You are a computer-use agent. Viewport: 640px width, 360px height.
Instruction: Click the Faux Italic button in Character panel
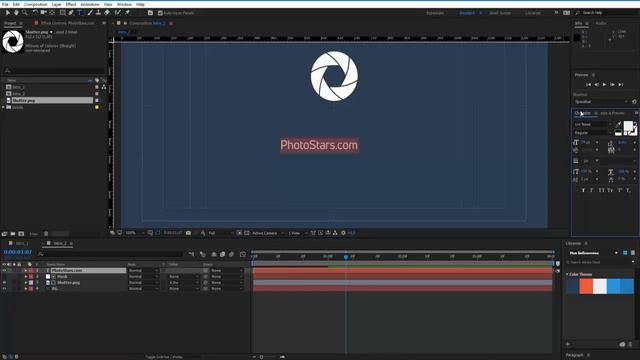(x=592, y=191)
